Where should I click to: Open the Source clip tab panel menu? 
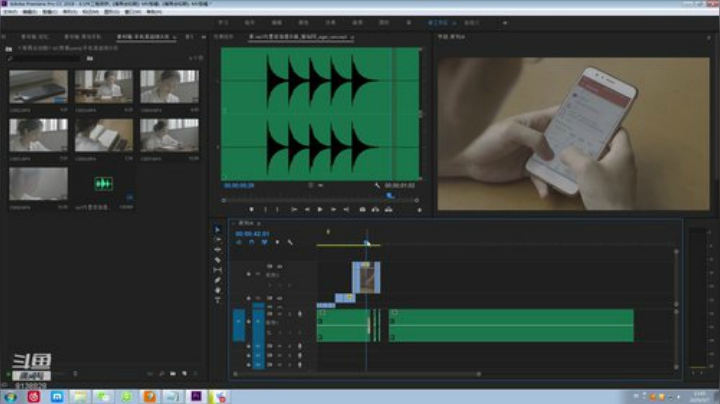(352, 37)
